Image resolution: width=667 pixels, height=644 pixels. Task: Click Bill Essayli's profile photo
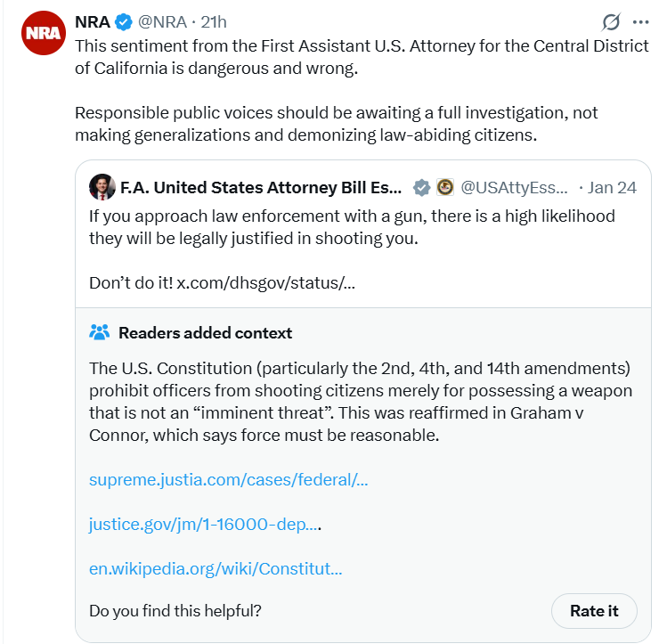coord(102,187)
